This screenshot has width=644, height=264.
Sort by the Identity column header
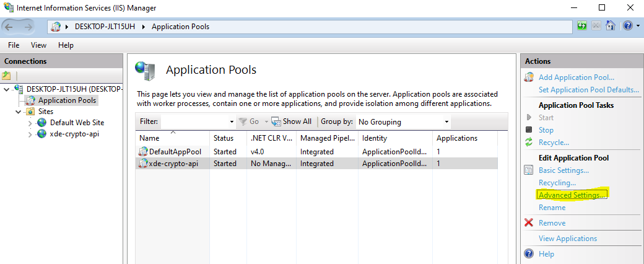(395, 138)
